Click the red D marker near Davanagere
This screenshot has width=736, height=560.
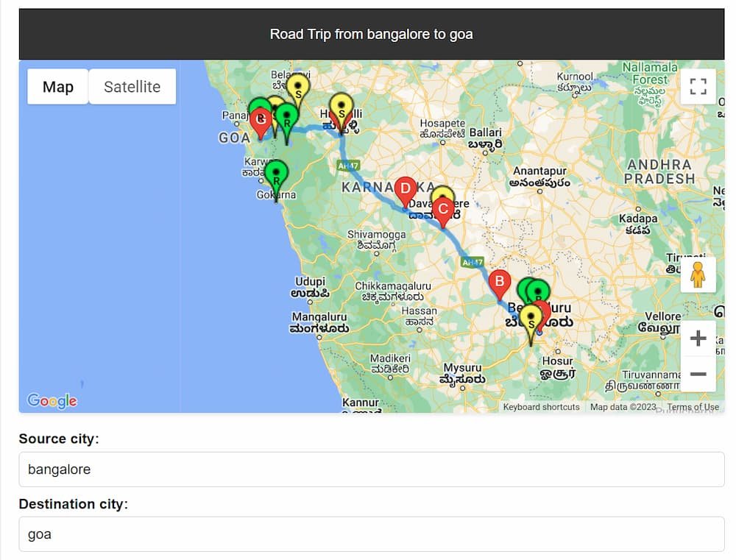pos(406,190)
